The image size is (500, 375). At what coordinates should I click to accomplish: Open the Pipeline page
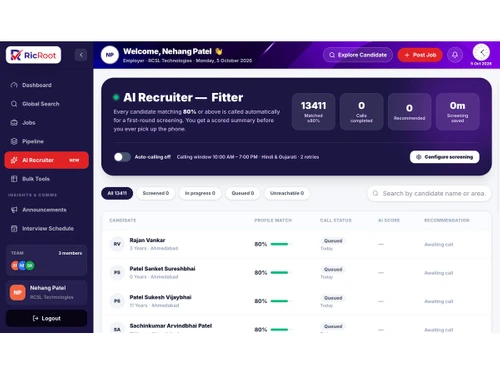coord(47,141)
